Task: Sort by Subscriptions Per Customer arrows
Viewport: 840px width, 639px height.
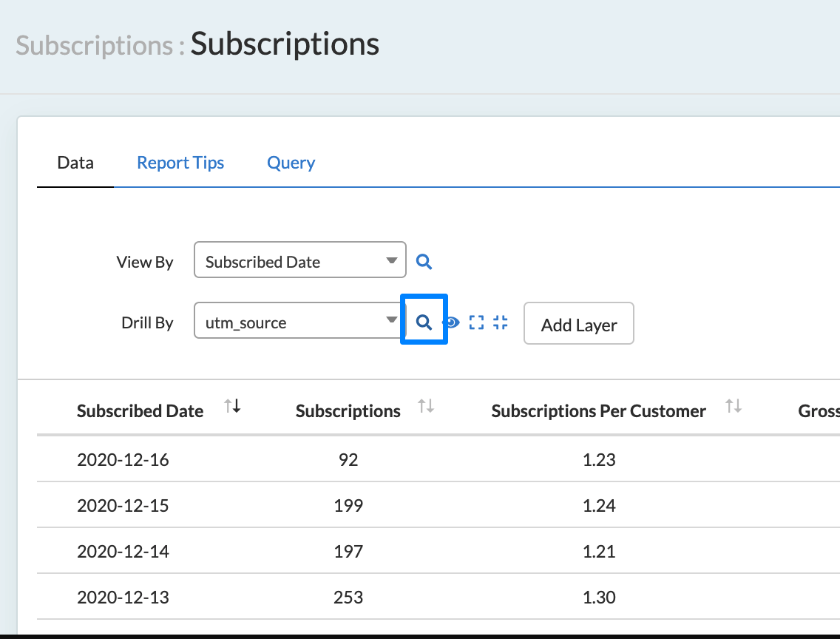Action: (x=734, y=406)
